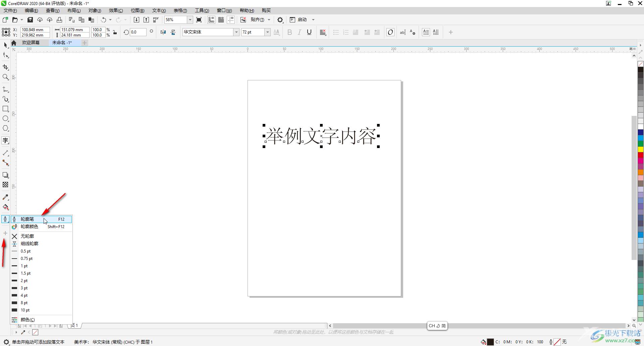Open 颜色(C) at flyout bottom
Image resolution: width=644 pixels, height=346 pixels.
pyautogui.click(x=41, y=320)
